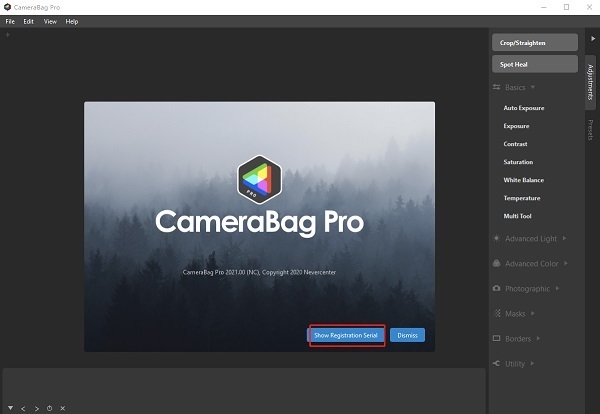Click the down triangle icon in the bottom tray
600x414 pixels.
(x=10, y=408)
